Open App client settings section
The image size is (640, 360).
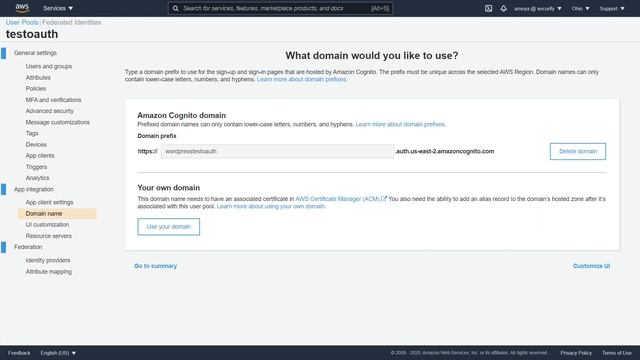[49, 202]
